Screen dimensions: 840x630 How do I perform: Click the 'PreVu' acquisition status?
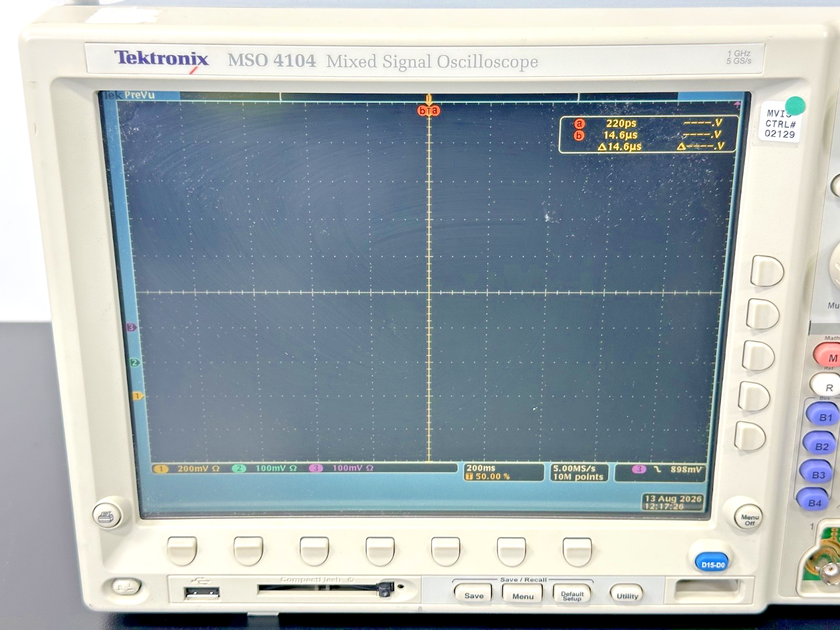tap(140, 95)
